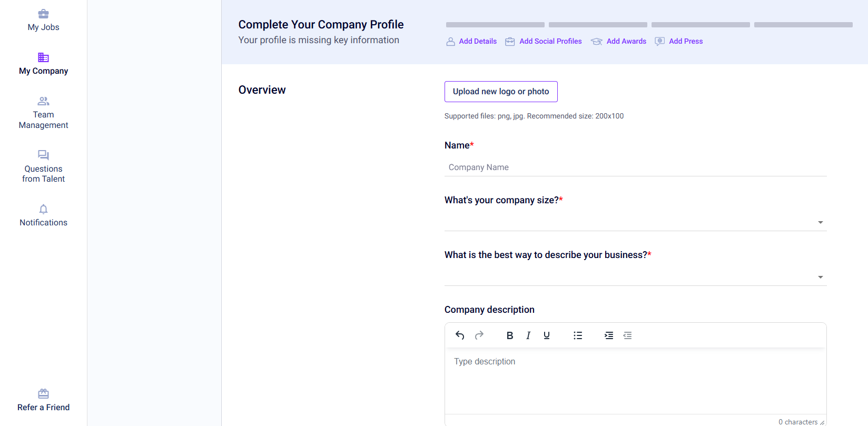Click the Notifications bell icon
This screenshot has width=868, height=426.
pos(43,209)
